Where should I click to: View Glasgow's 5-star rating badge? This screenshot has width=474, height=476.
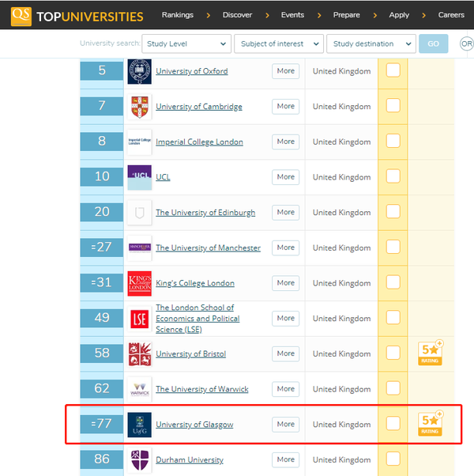(x=431, y=424)
